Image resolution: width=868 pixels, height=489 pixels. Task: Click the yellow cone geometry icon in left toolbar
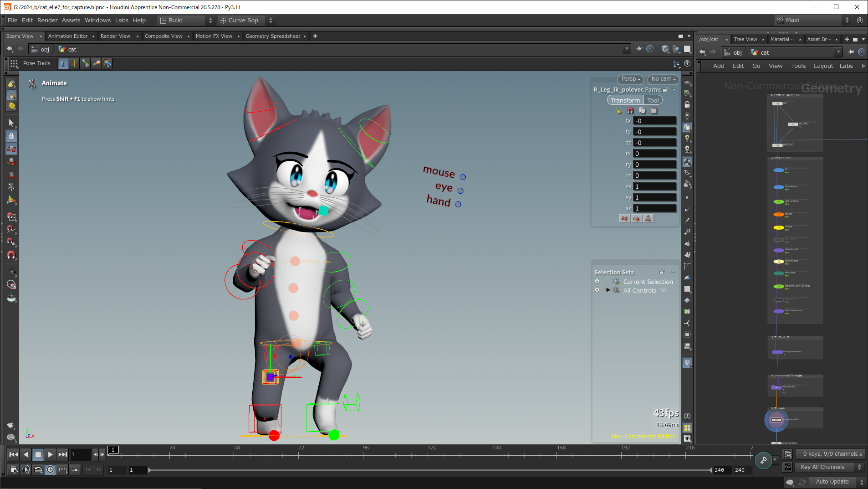[x=11, y=84]
